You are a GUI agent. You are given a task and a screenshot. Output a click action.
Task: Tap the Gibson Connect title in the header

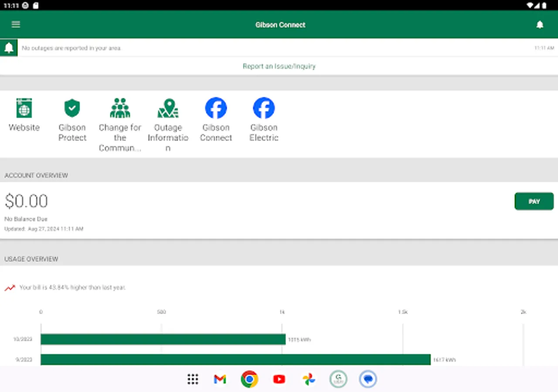pyautogui.click(x=280, y=25)
